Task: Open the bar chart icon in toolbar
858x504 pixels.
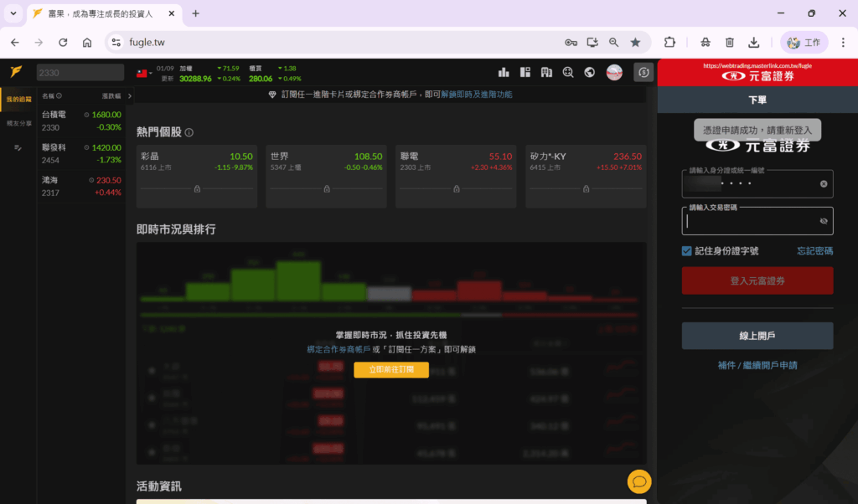Action: [x=504, y=72]
